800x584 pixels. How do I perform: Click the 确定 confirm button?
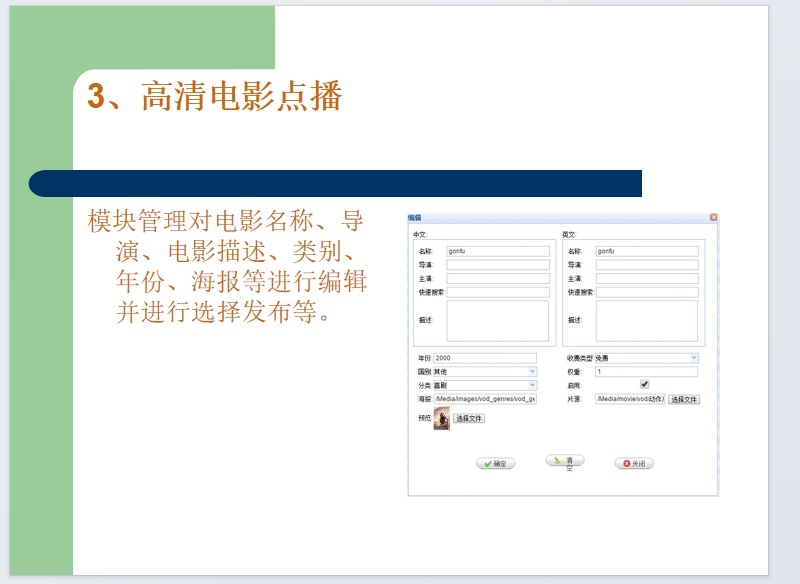(x=495, y=464)
